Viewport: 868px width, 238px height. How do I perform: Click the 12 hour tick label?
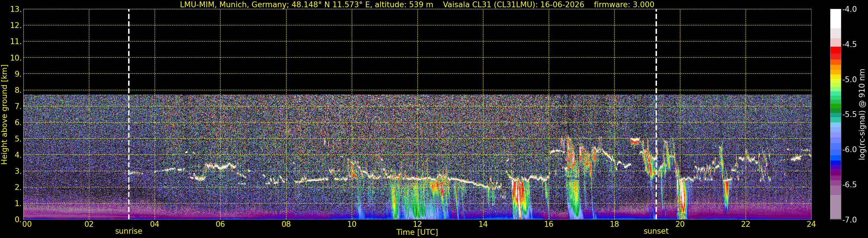(417, 224)
